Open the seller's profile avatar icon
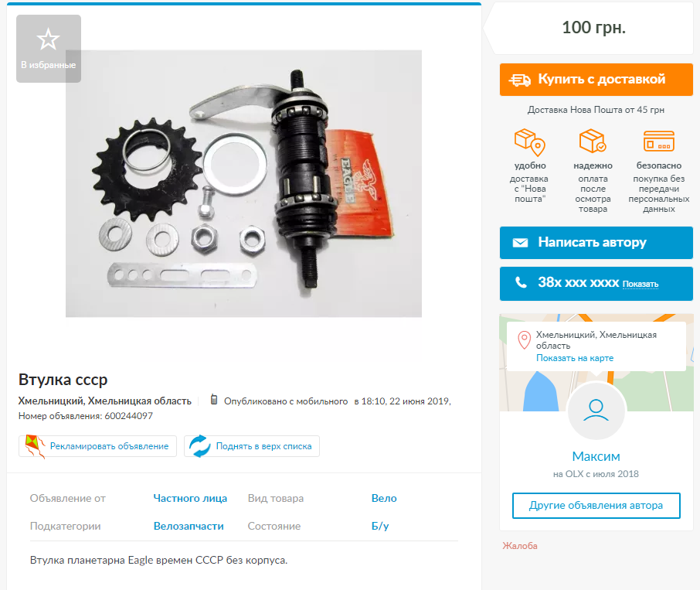 coord(596,411)
